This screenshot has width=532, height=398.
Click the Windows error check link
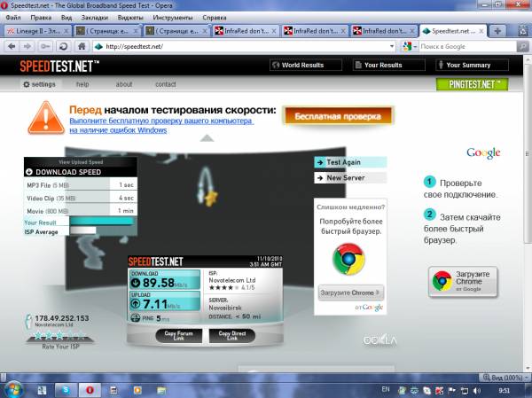pyautogui.click(x=161, y=125)
